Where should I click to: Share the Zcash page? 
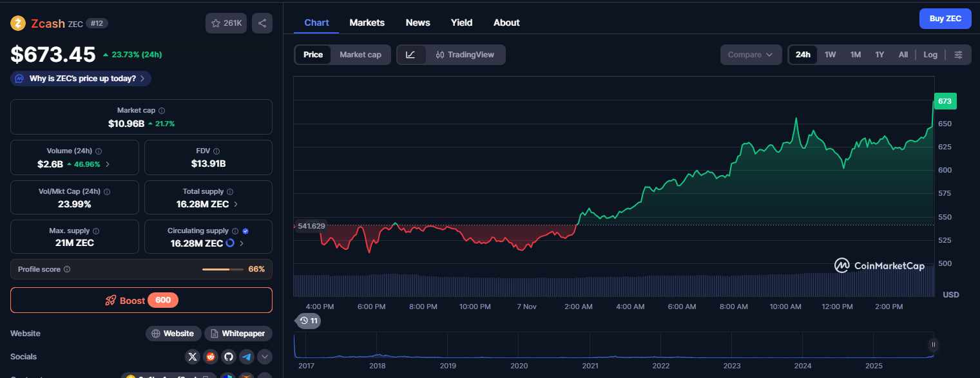pos(262,23)
